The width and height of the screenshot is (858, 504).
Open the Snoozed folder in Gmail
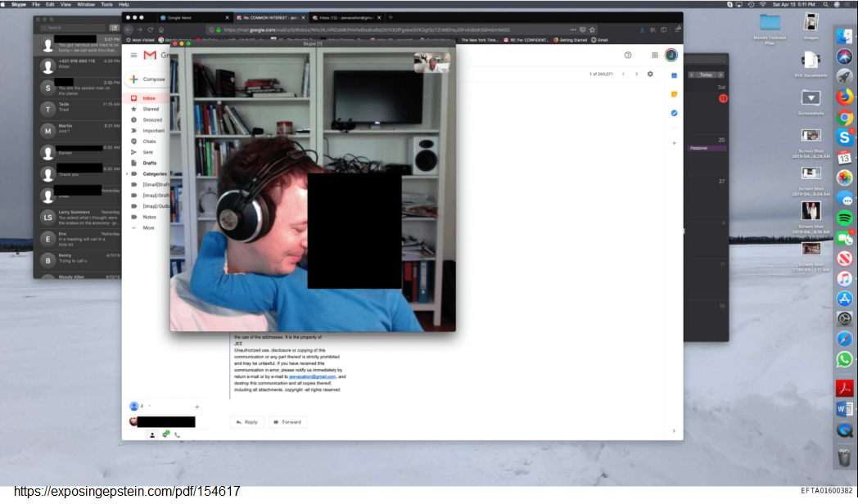152,119
